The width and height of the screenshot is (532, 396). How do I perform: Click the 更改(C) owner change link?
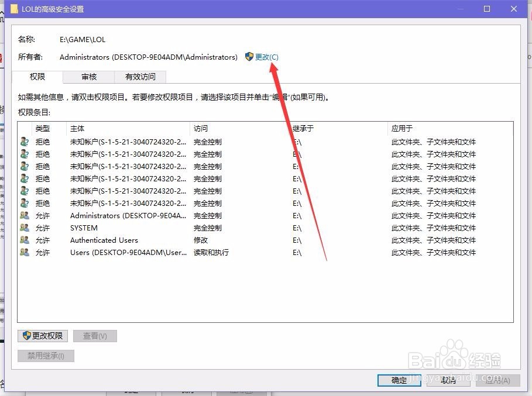(267, 57)
